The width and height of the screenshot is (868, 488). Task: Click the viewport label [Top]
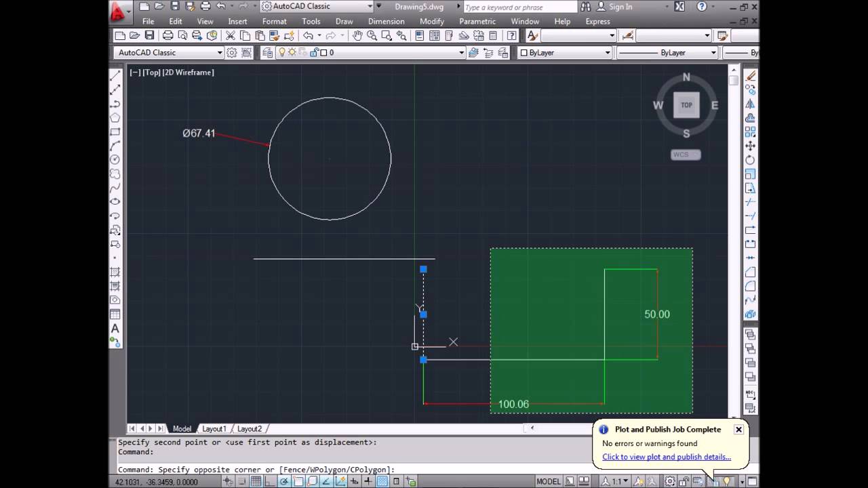pyautogui.click(x=151, y=72)
